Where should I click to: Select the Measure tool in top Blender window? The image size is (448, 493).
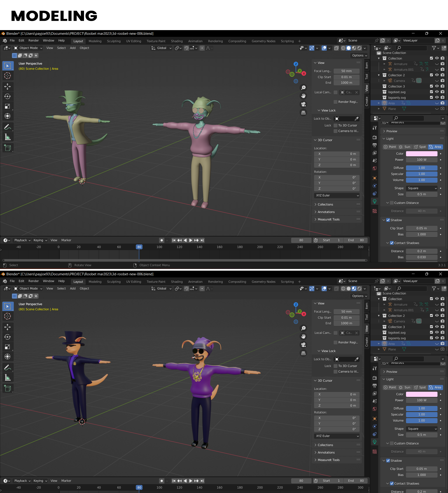pyautogui.click(x=7, y=137)
